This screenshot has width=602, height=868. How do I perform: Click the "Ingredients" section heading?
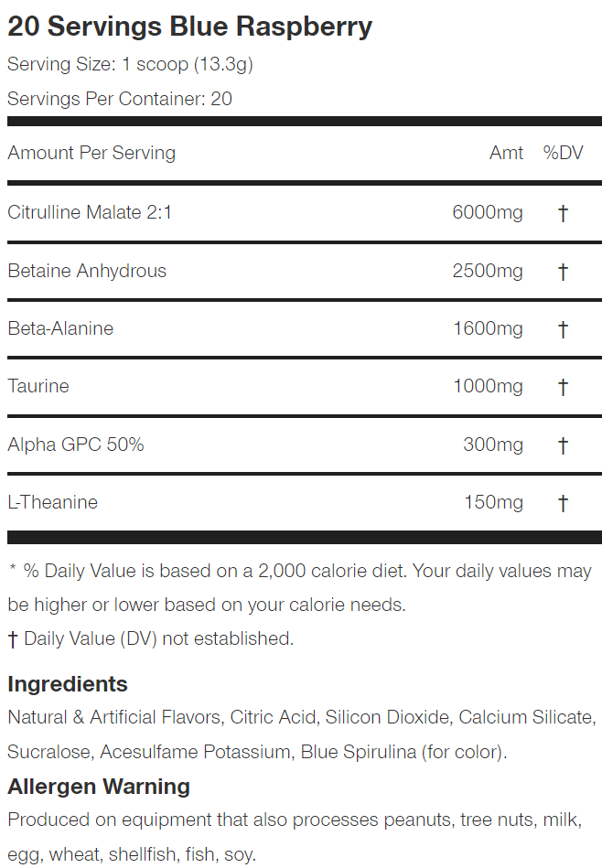point(68,684)
